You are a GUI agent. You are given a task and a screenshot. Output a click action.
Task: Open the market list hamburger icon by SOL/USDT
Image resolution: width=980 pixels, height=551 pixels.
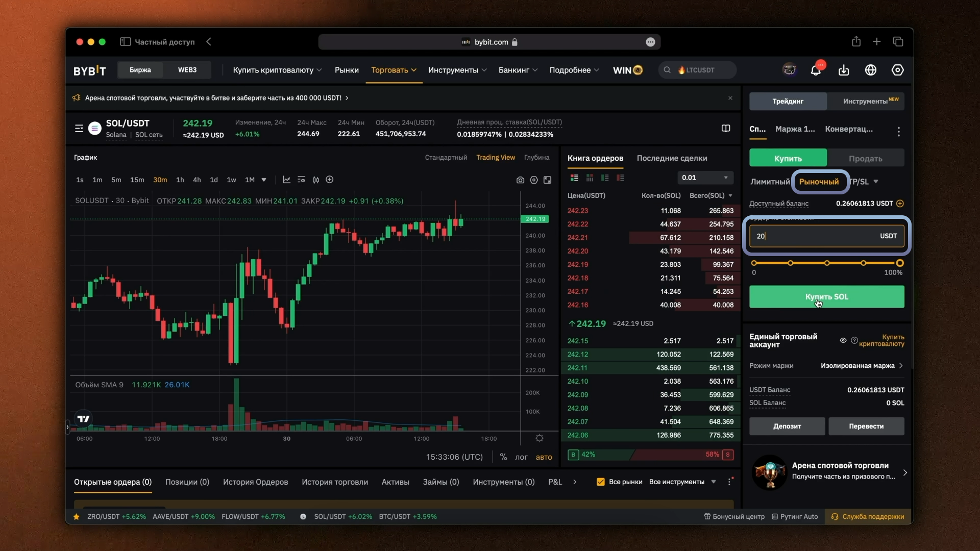pyautogui.click(x=79, y=129)
